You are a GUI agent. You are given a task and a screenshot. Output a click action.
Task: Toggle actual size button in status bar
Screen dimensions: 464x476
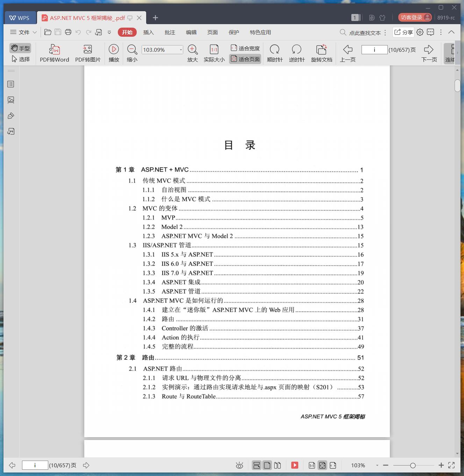click(x=312, y=465)
